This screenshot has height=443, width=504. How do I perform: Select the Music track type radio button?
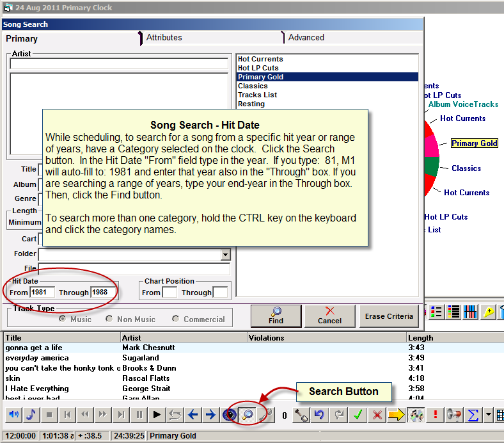tap(62, 319)
